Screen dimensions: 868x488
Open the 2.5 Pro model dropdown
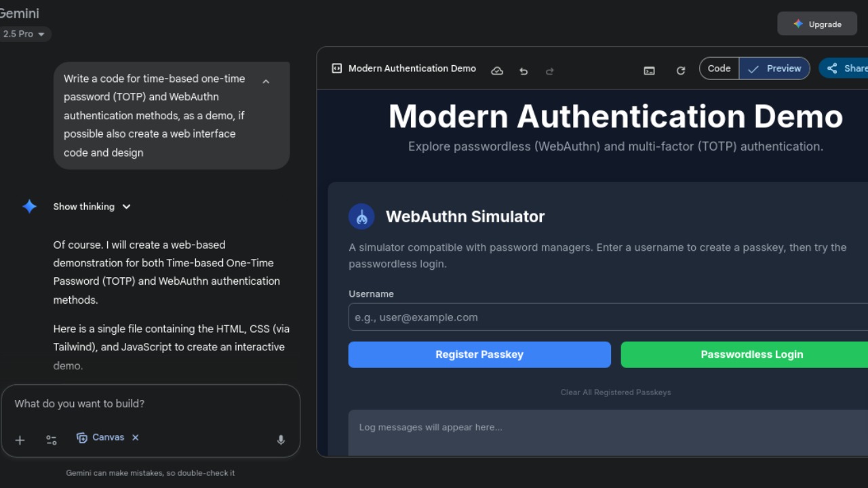(x=24, y=34)
